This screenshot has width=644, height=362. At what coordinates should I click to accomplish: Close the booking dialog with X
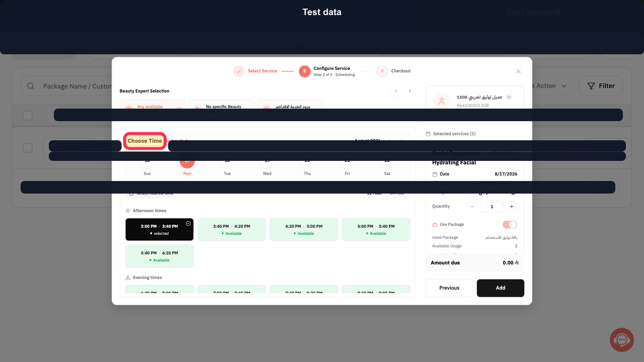[519, 71]
